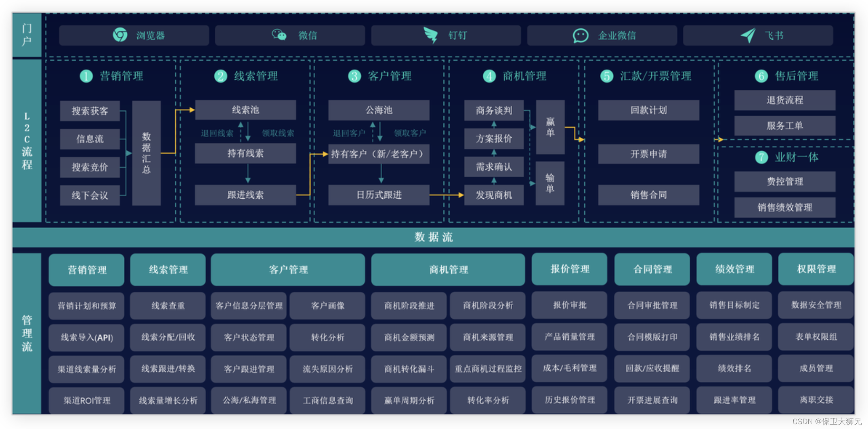
Task: Click the 客户画像 item
Action: click(327, 306)
